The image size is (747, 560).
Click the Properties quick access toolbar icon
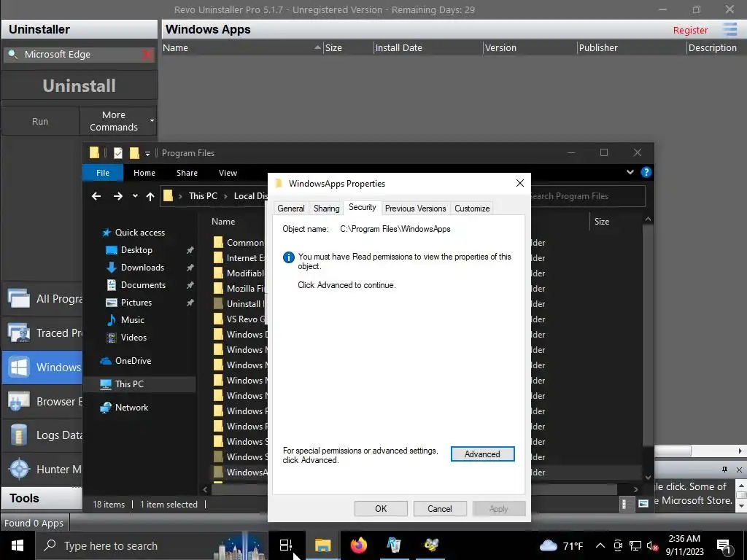pos(117,153)
